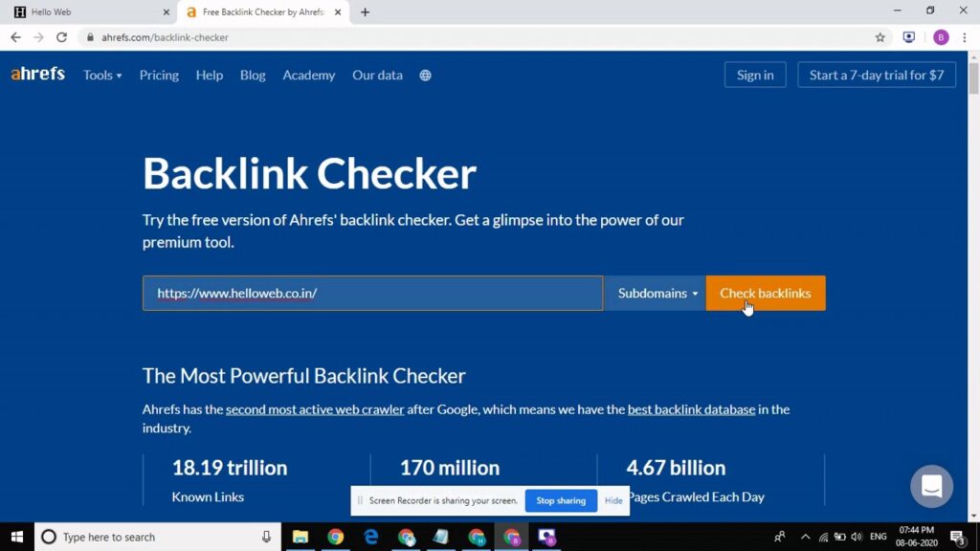This screenshot has height=551, width=980.
Task: Open the chat support bubble
Action: point(931,486)
